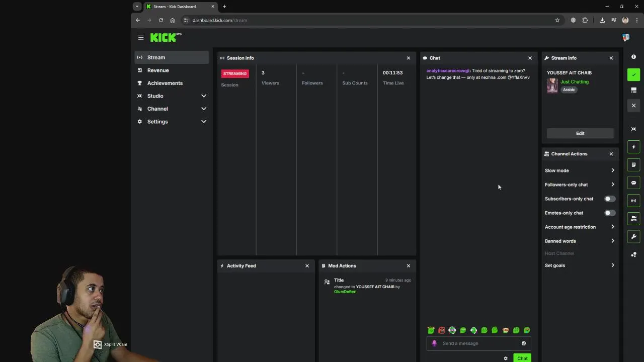Click the Viewers count label
This screenshot has width=644, height=362.
pos(270,83)
